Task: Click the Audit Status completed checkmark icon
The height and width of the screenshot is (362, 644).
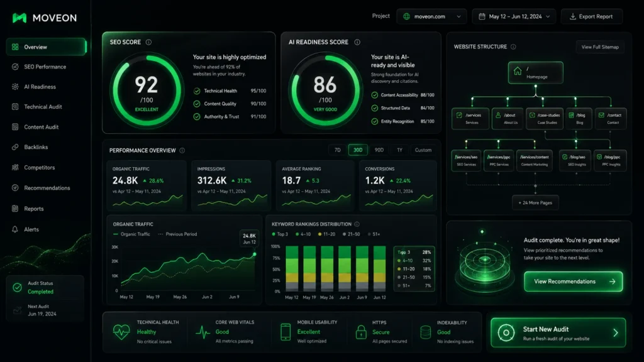Action: [x=17, y=287]
